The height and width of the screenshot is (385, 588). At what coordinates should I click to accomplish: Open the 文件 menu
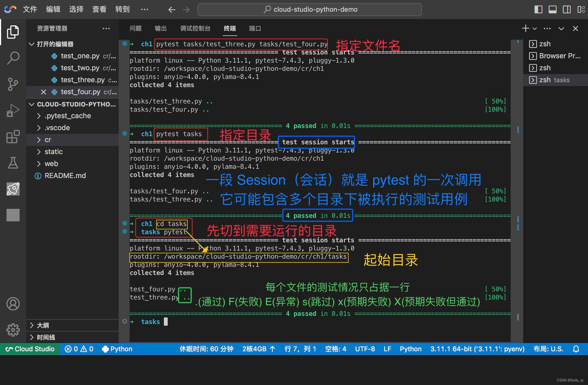coord(30,9)
